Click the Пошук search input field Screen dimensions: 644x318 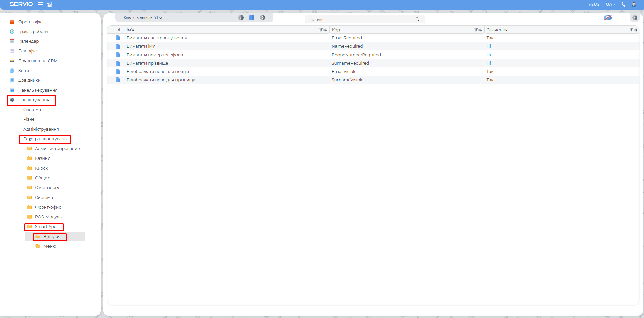[x=360, y=19]
